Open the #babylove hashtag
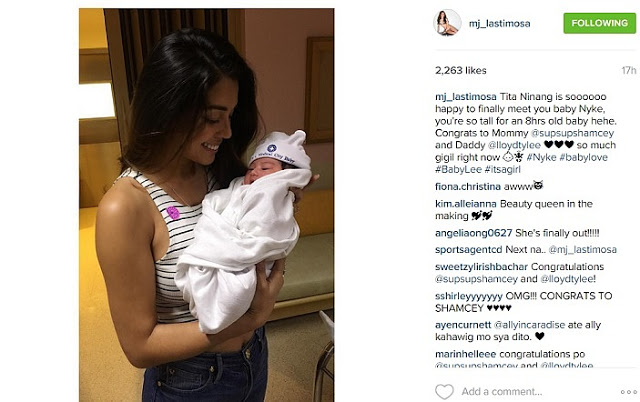640x402 pixels. pos(583,157)
